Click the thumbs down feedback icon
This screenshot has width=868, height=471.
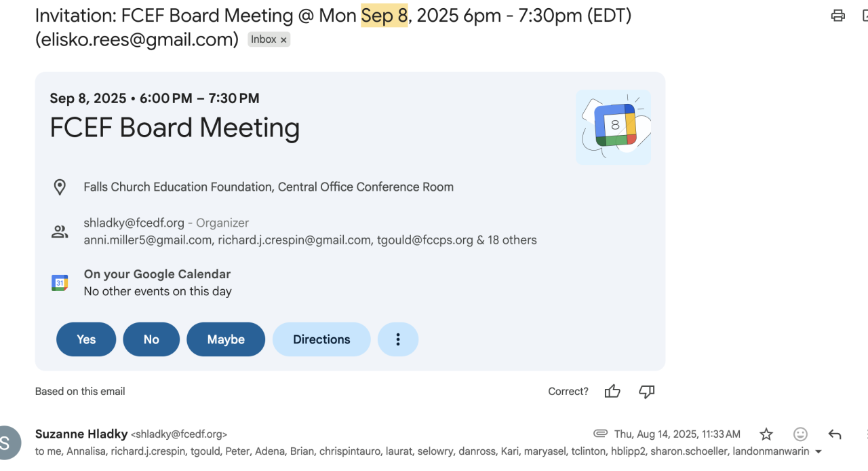(x=647, y=391)
